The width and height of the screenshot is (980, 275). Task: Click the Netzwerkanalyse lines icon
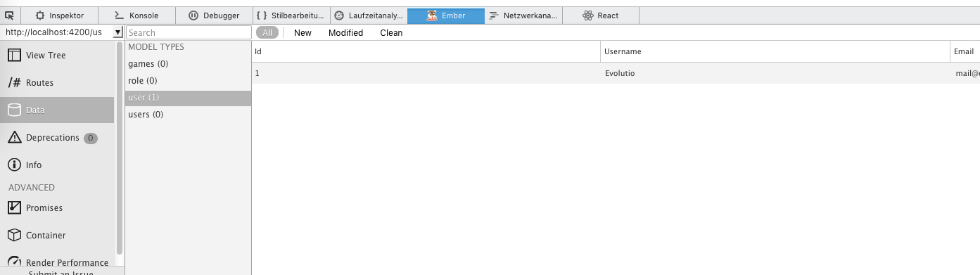[x=494, y=15]
